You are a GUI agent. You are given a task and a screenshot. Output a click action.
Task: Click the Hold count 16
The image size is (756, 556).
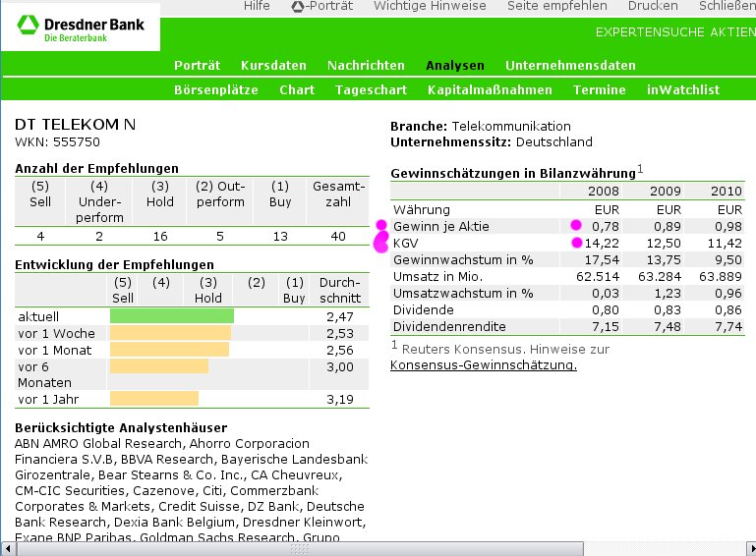(x=160, y=236)
